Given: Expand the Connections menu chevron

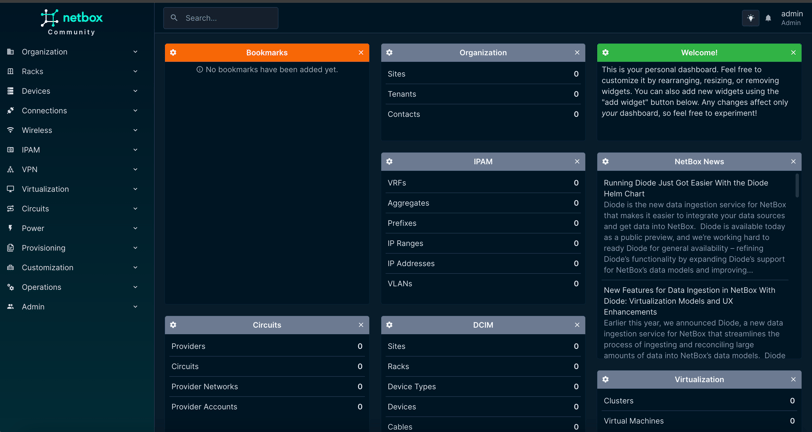Looking at the screenshot, I should 135,111.
